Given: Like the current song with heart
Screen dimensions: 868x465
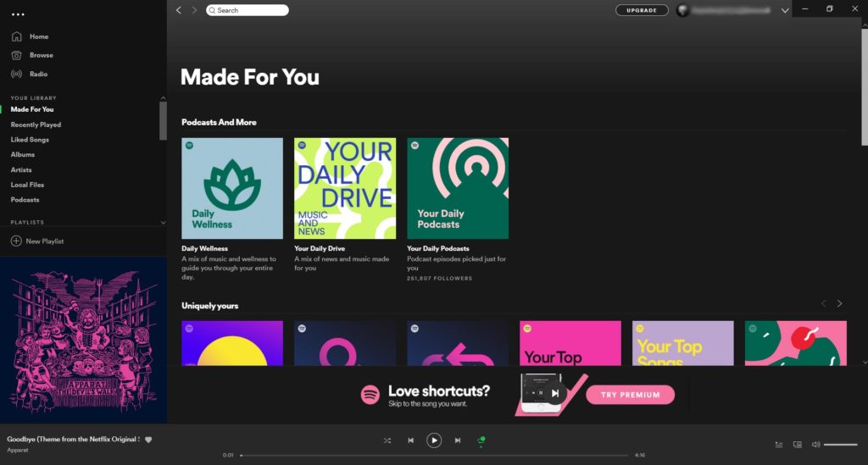Looking at the screenshot, I should (148, 440).
